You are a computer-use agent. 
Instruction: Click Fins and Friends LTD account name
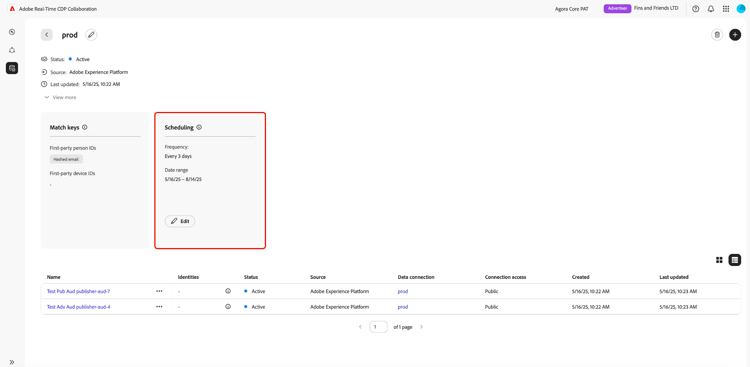(x=656, y=8)
